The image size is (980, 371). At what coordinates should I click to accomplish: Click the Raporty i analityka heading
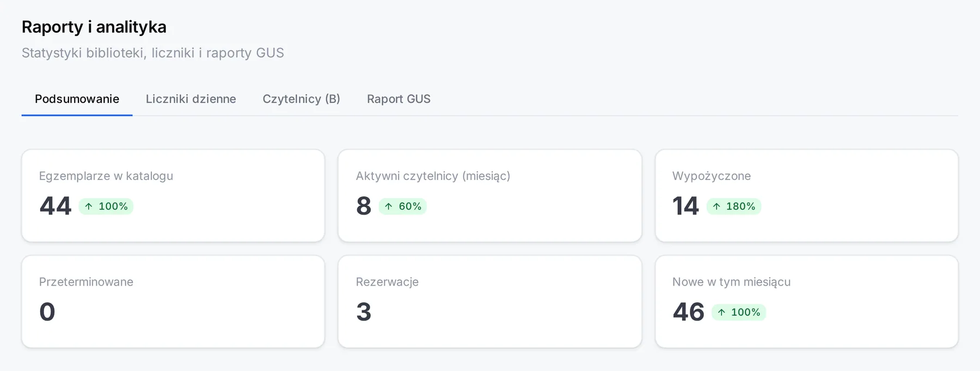[x=94, y=27]
